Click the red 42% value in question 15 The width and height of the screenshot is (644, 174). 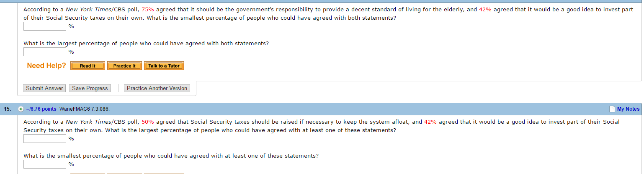point(430,122)
